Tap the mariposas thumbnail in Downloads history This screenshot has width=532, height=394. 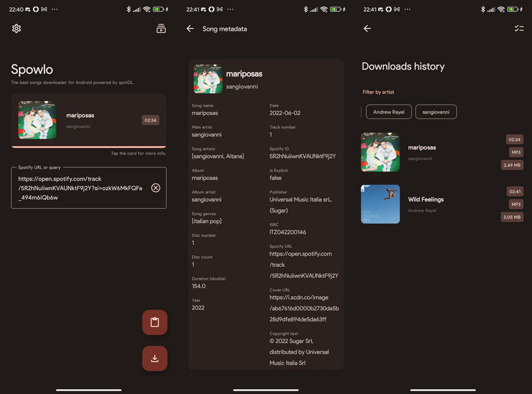click(380, 152)
